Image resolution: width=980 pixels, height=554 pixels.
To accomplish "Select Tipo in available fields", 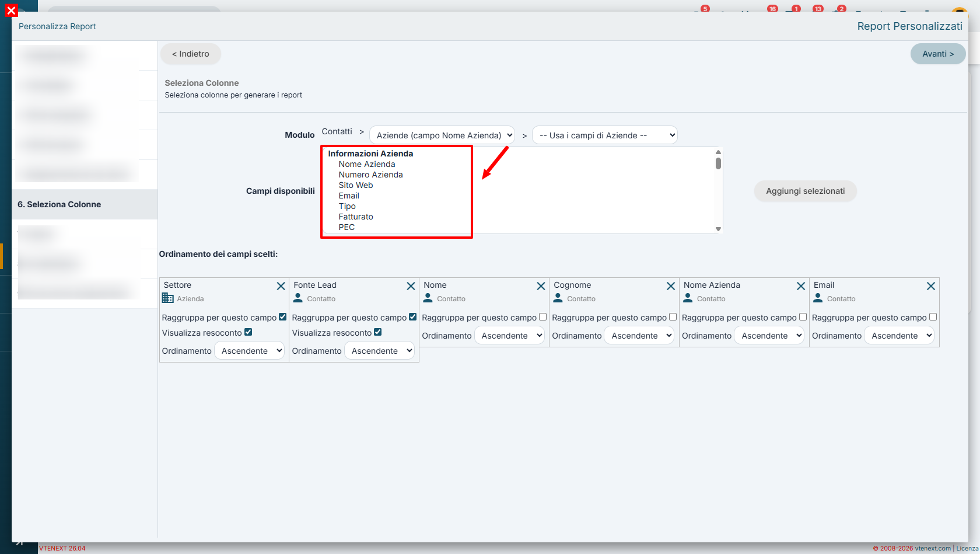I will [347, 206].
